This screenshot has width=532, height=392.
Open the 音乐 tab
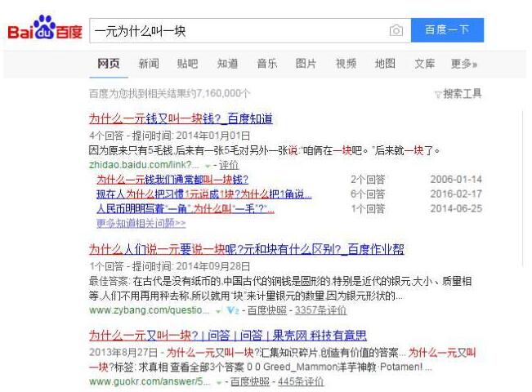(x=267, y=64)
